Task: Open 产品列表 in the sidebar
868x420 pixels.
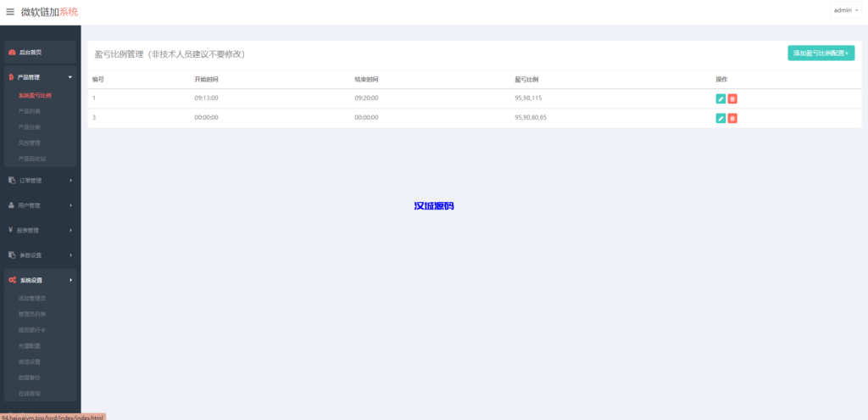Action: 30,111
